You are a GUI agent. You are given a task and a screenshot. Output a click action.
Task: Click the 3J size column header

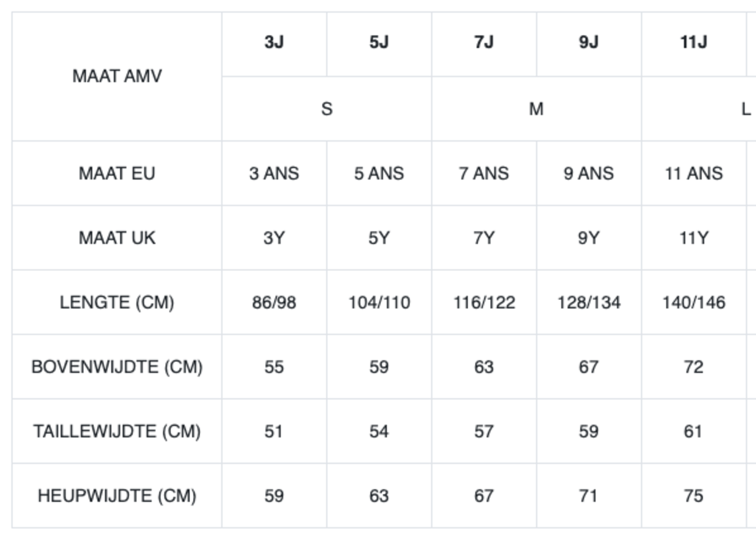274,43
